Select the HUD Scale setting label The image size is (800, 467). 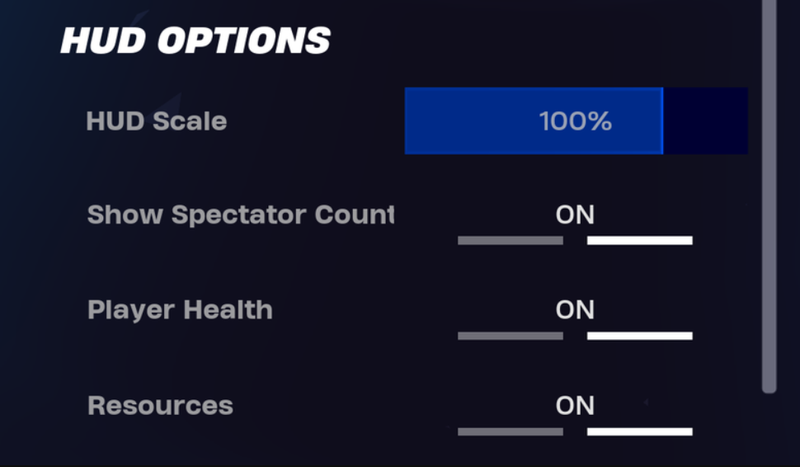click(x=157, y=122)
